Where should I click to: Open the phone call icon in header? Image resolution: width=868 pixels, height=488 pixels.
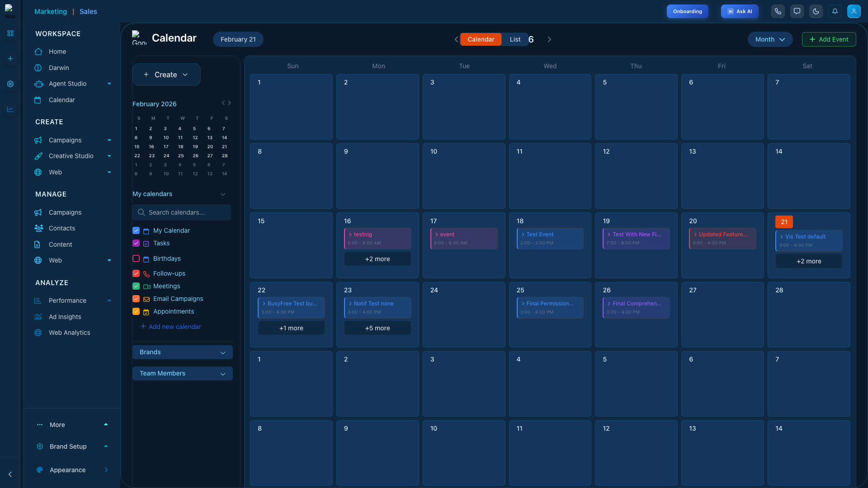pos(778,11)
